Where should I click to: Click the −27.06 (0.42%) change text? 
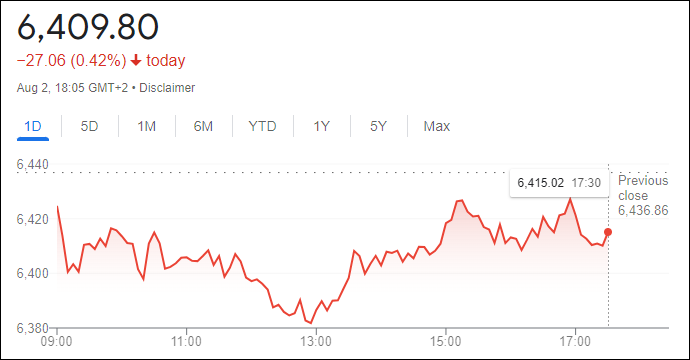[71, 60]
